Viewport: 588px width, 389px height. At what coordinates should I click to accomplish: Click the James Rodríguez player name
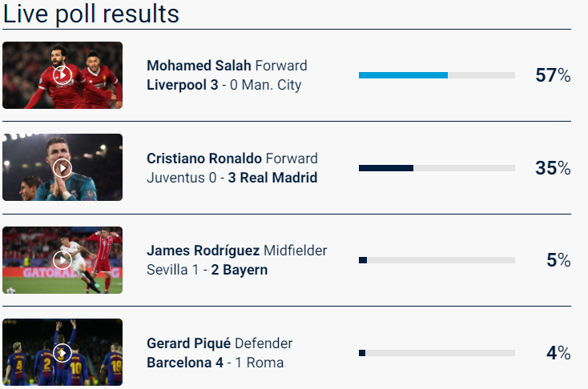tap(203, 251)
